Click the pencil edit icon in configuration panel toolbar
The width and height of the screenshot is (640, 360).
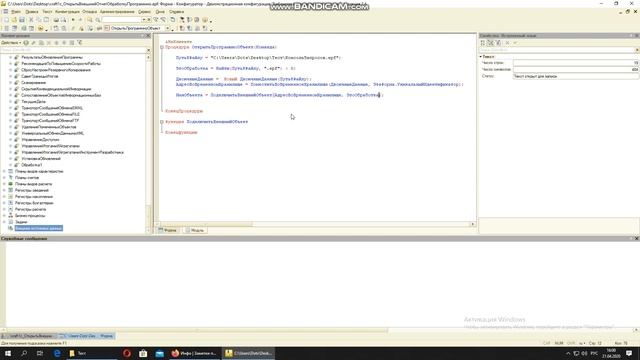(34, 42)
